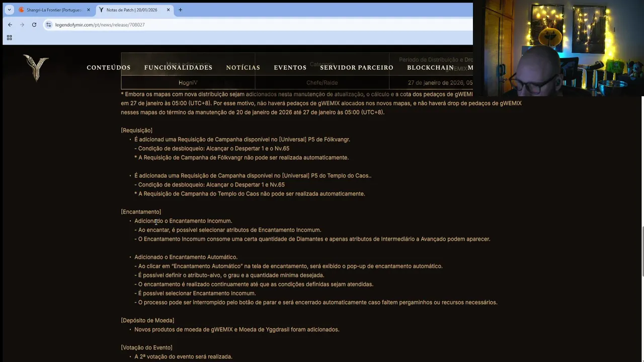Screen dimensions: 644x362
Task: Click the Fólkvangr cannot be automated note
Action: click(x=242, y=157)
